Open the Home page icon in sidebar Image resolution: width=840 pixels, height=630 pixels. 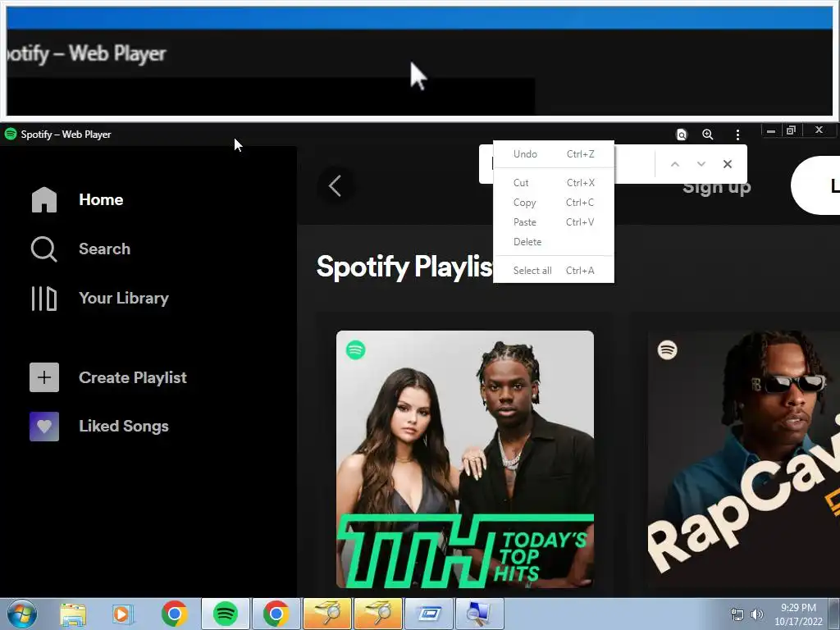click(44, 200)
